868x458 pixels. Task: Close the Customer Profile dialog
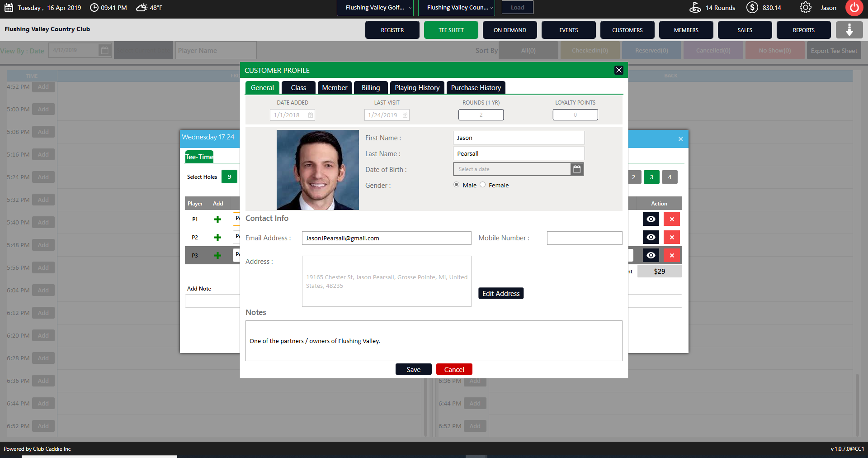(x=619, y=70)
